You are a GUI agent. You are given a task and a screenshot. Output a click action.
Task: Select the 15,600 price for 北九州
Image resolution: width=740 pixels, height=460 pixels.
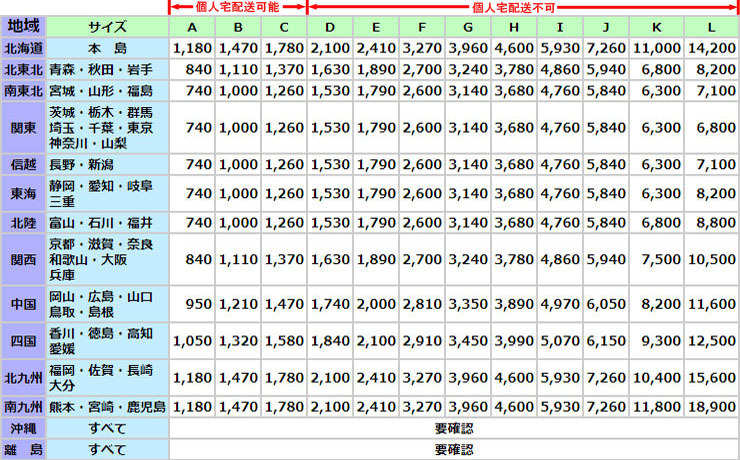(710, 377)
